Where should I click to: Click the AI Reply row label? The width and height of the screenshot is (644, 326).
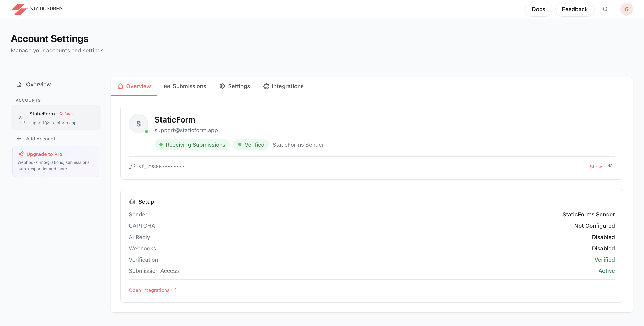(x=139, y=237)
